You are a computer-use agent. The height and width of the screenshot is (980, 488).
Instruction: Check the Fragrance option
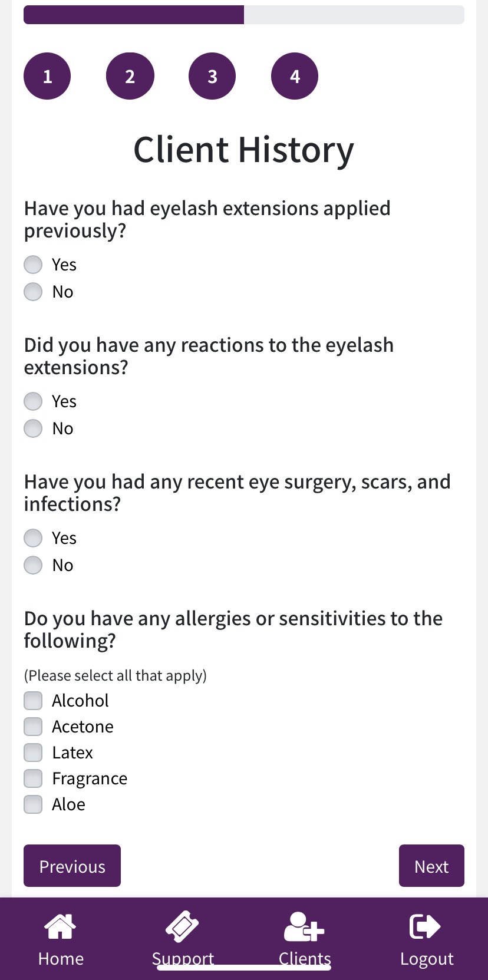click(33, 778)
